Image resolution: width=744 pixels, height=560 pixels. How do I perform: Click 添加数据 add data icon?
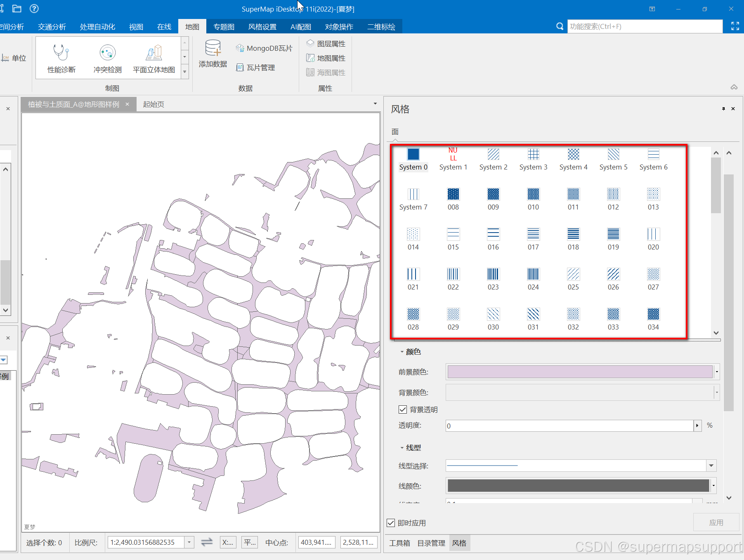[213, 54]
